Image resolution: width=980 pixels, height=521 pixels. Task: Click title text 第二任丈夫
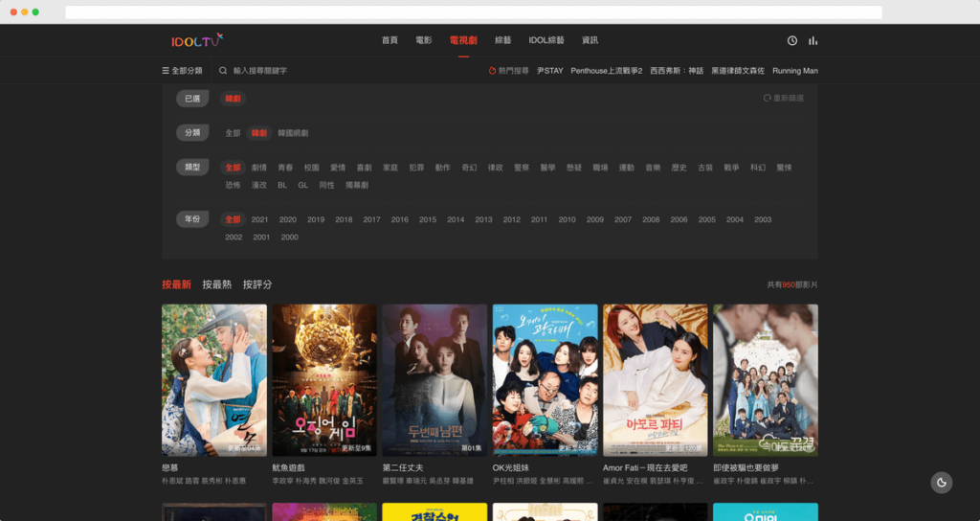(403, 467)
